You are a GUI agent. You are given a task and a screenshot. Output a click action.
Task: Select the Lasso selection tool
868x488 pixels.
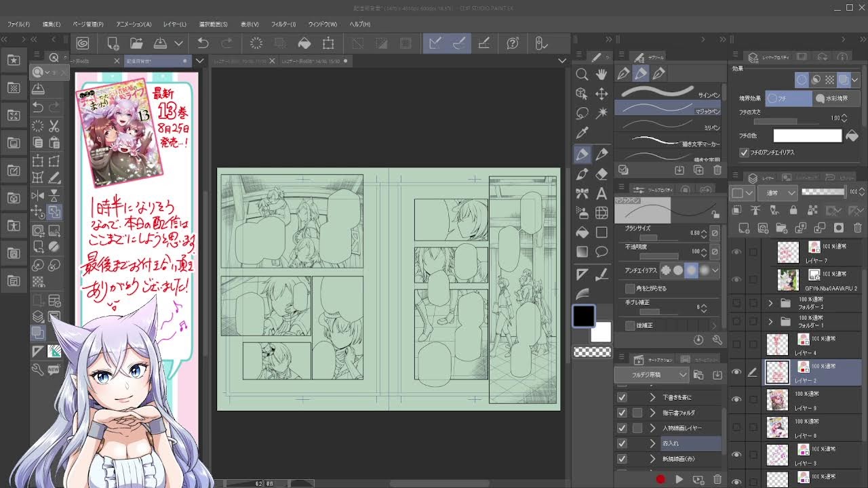582,113
